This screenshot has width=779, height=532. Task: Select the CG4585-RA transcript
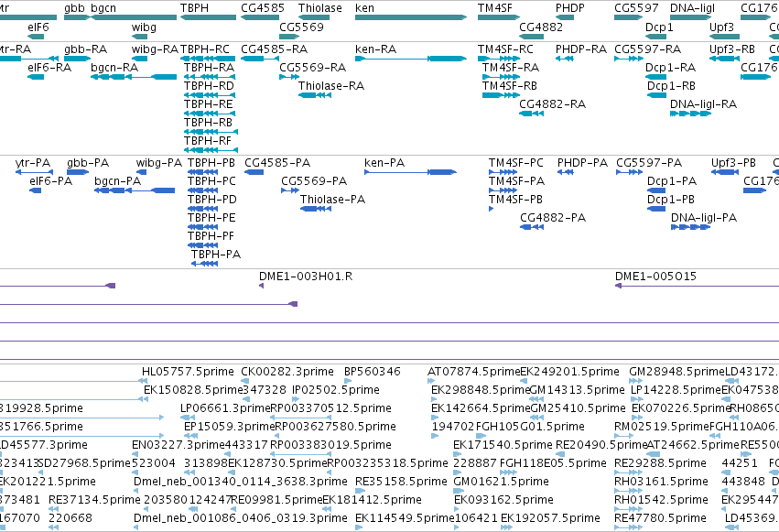[260, 59]
